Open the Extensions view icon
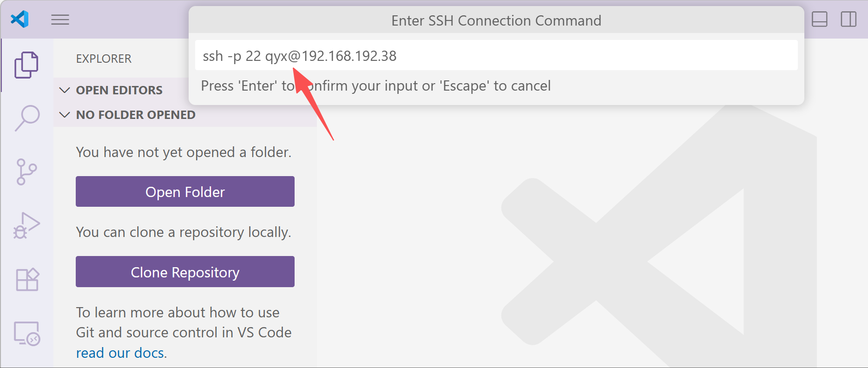Image resolution: width=868 pixels, height=368 pixels. pyautogui.click(x=27, y=280)
